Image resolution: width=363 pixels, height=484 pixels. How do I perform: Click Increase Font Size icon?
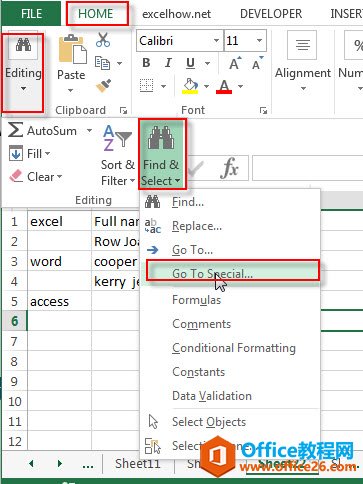[235, 63]
